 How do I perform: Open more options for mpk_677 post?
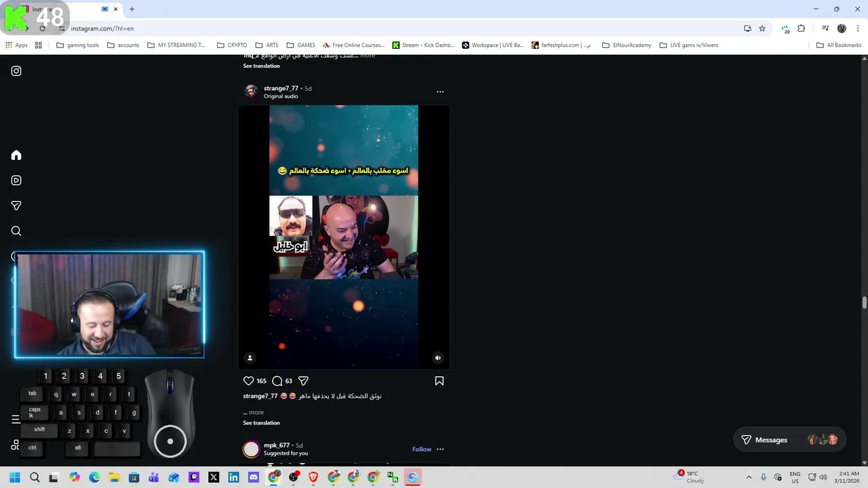(x=440, y=449)
